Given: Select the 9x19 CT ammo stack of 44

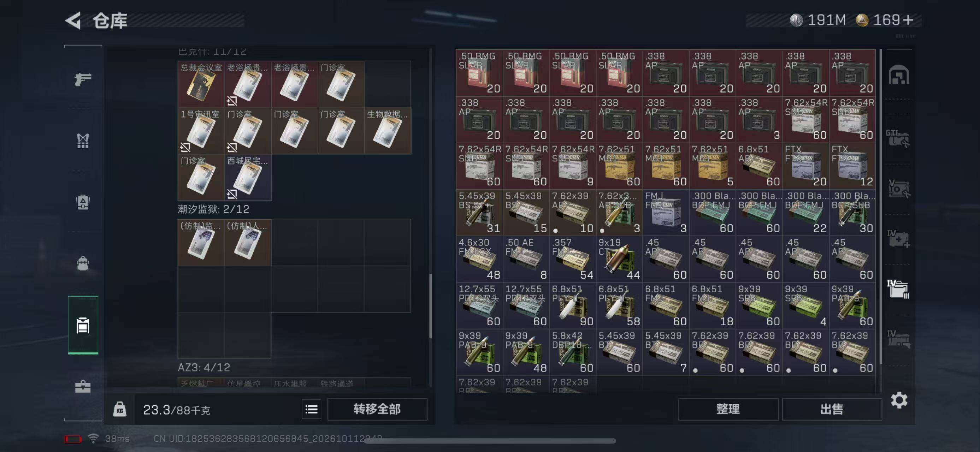Looking at the screenshot, I should click(x=619, y=259).
